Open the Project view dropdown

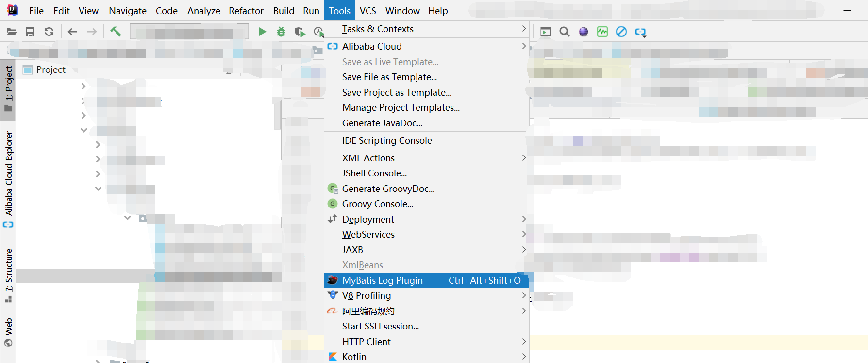tap(50, 69)
